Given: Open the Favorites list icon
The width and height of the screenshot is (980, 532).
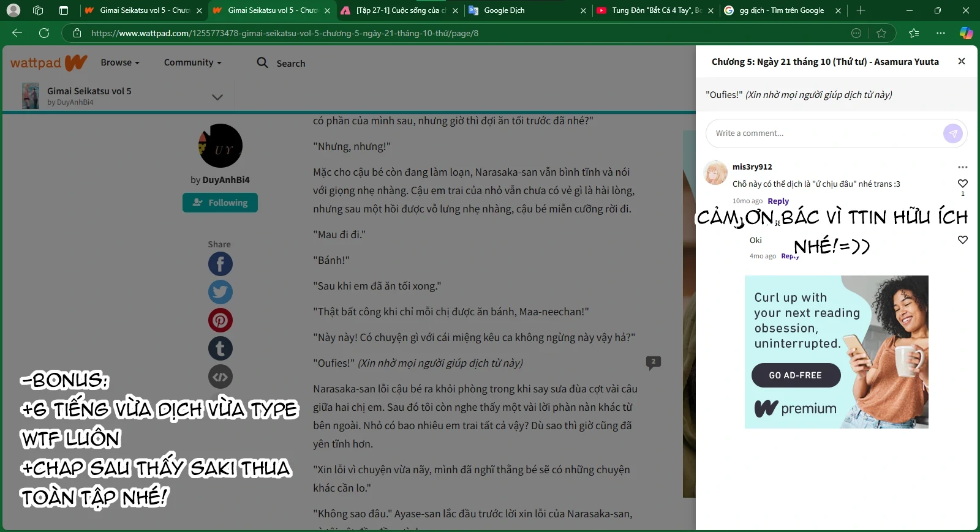Looking at the screenshot, I should coord(914,33).
